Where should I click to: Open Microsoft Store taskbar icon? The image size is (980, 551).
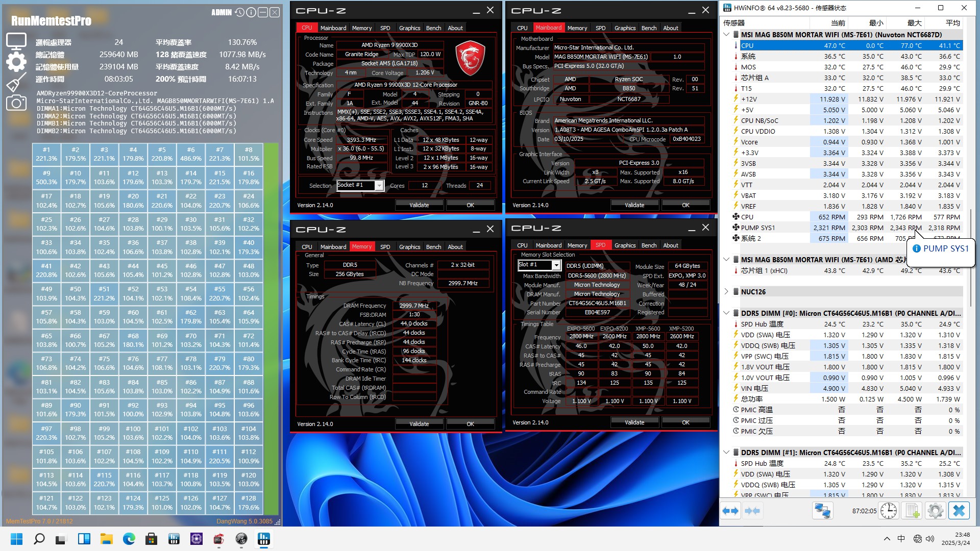coord(151,539)
